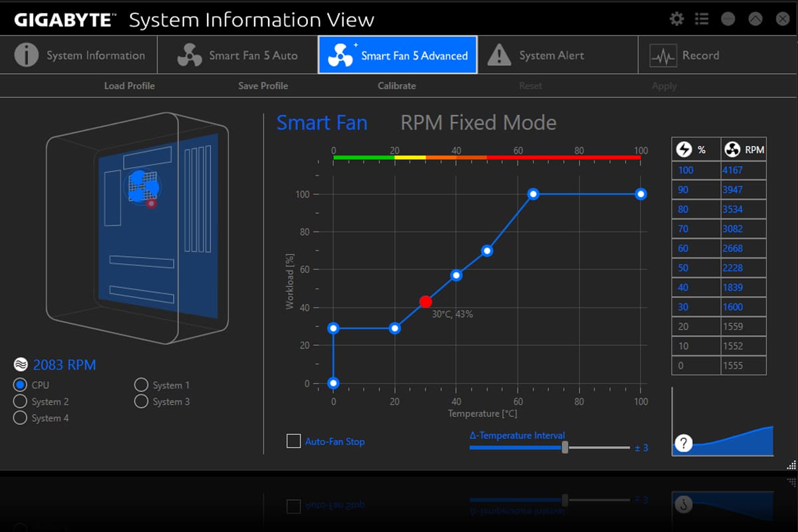Click the Apply button
Viewport: 798px width, 532px height.
tap(664, 86)
